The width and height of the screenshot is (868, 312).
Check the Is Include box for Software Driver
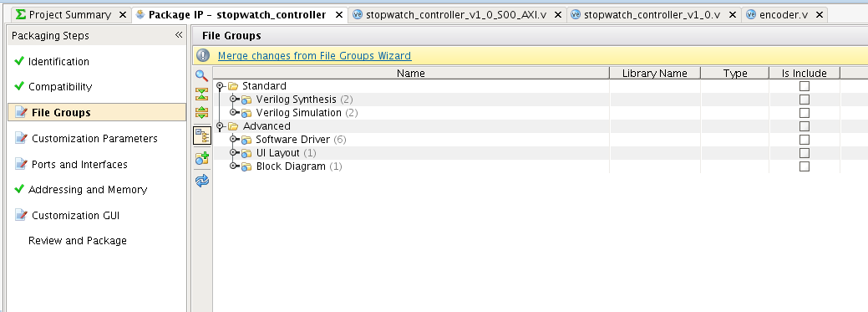point(805,140)
